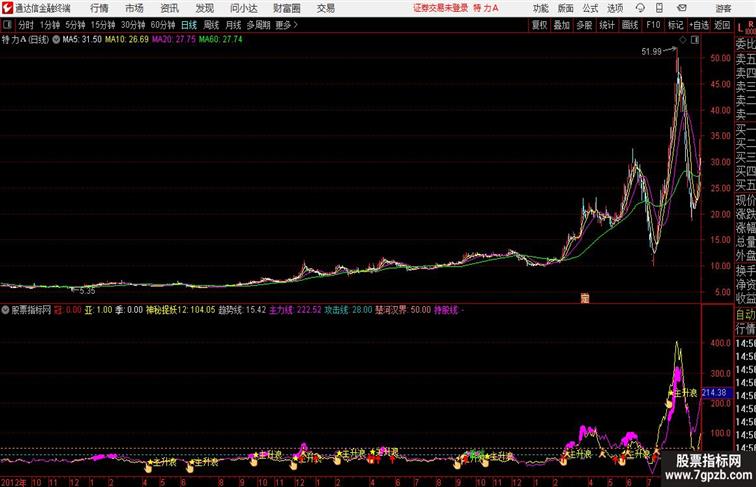The width and height of the screenshot is (756, 487).
Task: Open the 功能 menu
Action: (540, 8)
